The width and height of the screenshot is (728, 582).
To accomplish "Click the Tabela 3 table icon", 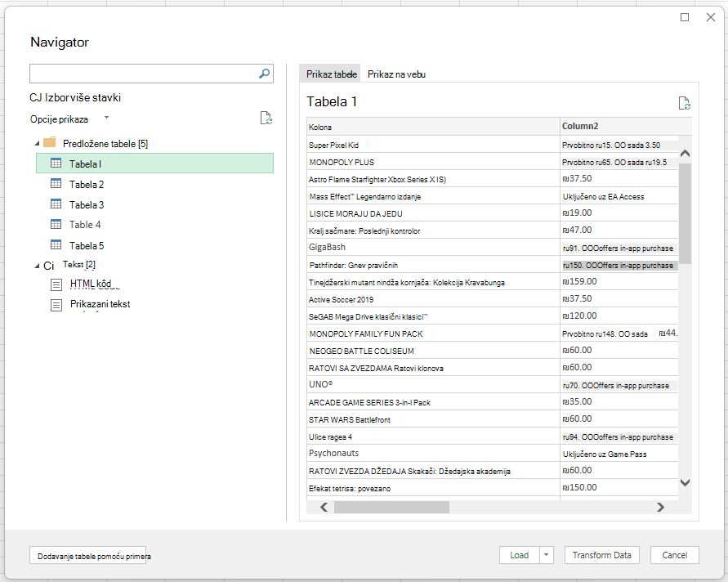I will click(x=56, y=204).
